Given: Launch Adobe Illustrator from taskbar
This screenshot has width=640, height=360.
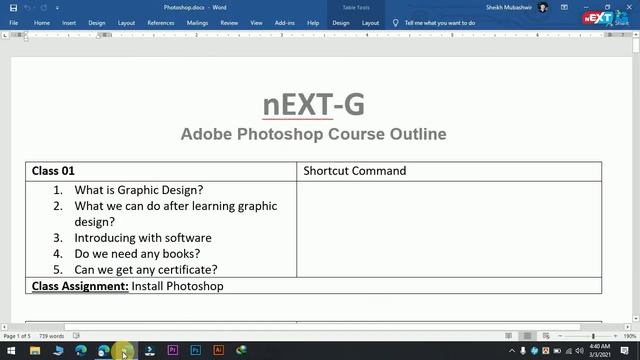Looking at the screenshot, I should (218, 351).
